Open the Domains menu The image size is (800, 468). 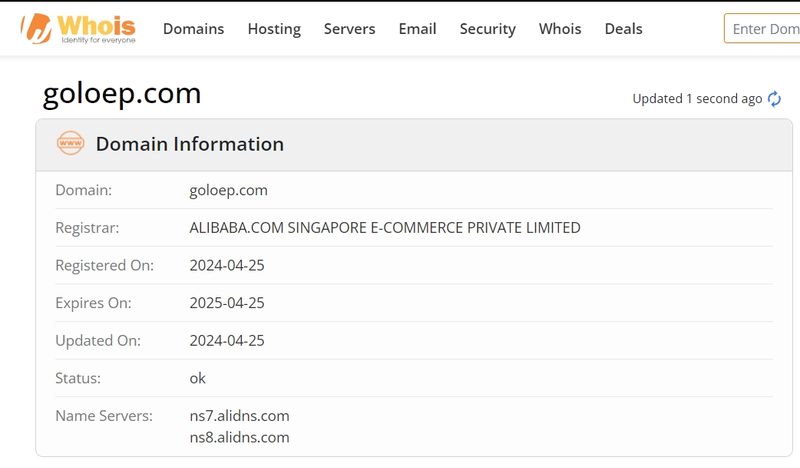tap(193, 29)
